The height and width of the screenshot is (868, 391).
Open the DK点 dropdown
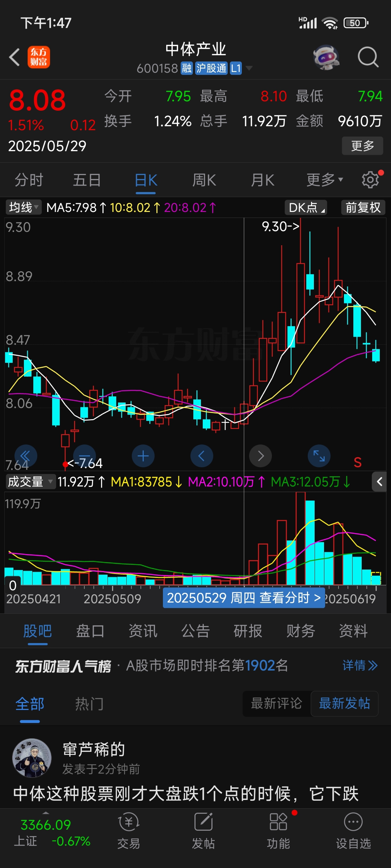coord(306,207)
